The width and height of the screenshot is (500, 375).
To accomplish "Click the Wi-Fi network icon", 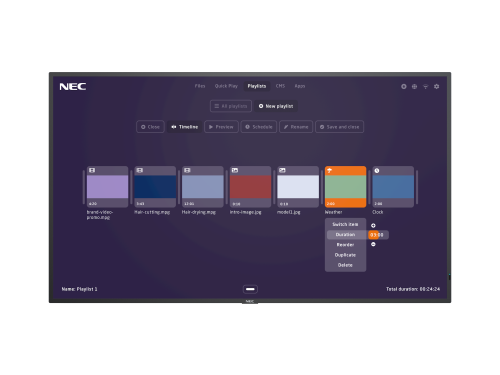I will (425, 86).
